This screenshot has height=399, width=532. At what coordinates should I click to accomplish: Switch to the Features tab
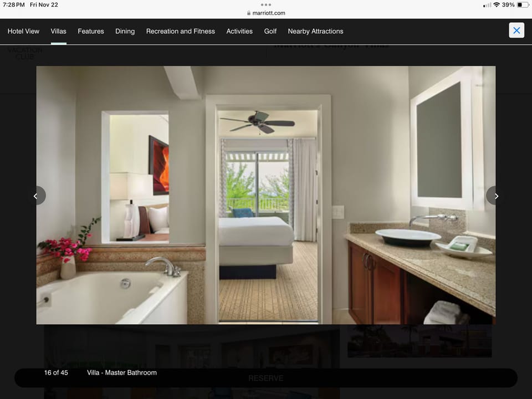[x=91, y=31]
